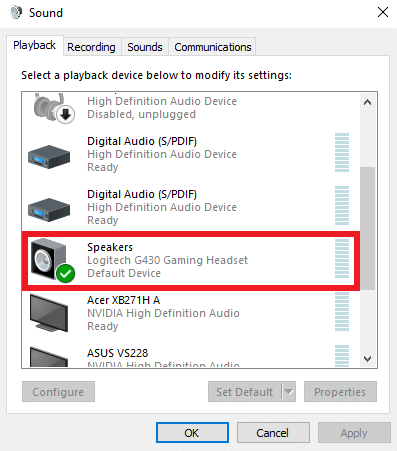The image size is (397, 451).
Task: Click the OK button
Action: coord(192,433)
